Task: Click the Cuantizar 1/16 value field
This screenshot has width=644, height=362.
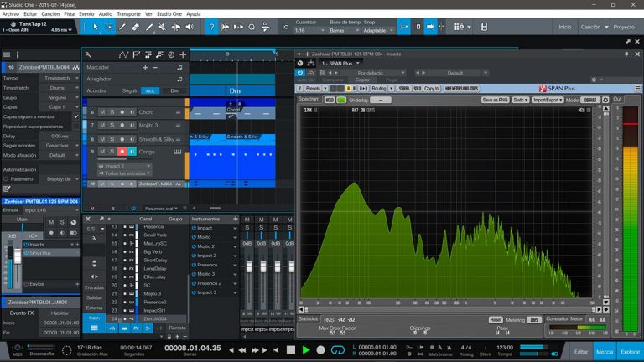Action: coord(309,30)
